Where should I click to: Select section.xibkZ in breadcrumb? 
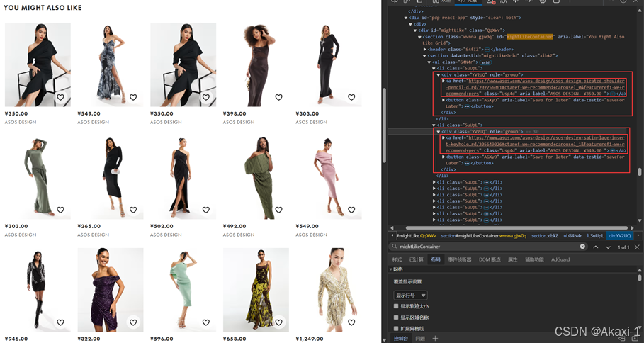click(x=545, y=236)
